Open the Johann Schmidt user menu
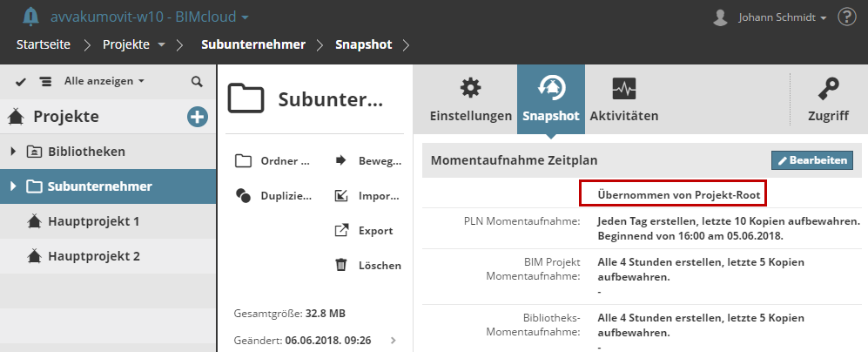Image resolution: width=868 pixels, height=352 pixels. (779, 17)
